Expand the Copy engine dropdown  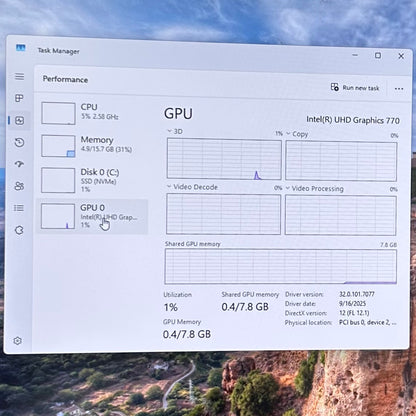[x=297, y=134]
